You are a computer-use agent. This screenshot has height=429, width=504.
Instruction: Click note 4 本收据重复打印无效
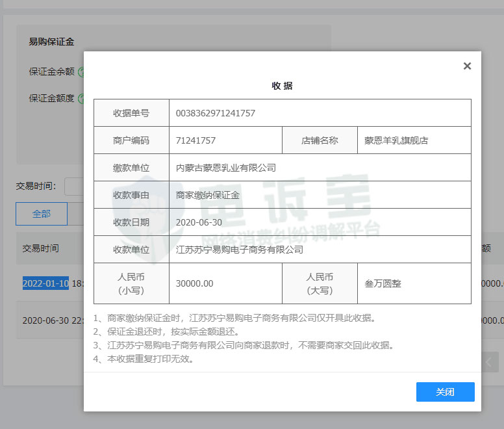tap(144, 359)
